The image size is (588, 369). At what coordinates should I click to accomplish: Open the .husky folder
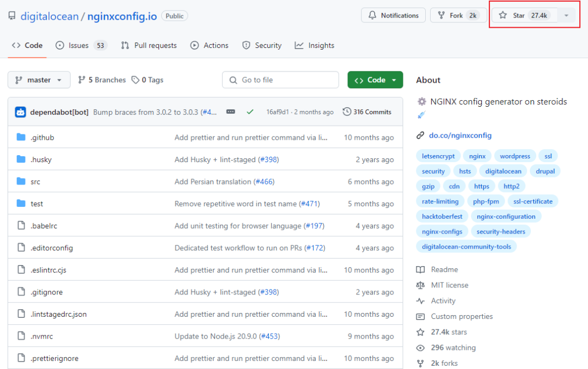click(41, 160)
